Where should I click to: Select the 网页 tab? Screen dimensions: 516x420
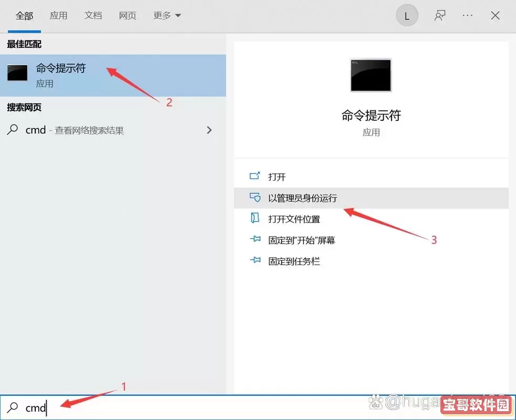pos(128,15)
